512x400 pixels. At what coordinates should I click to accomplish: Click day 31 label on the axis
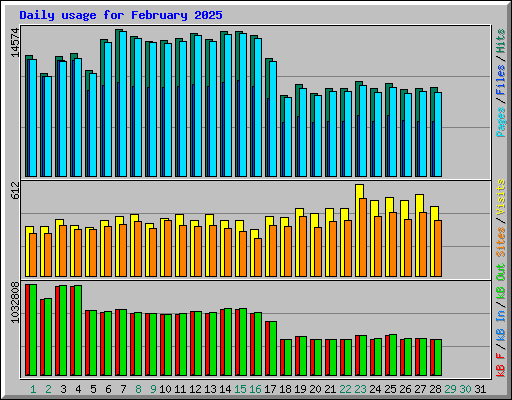[480, 389]
